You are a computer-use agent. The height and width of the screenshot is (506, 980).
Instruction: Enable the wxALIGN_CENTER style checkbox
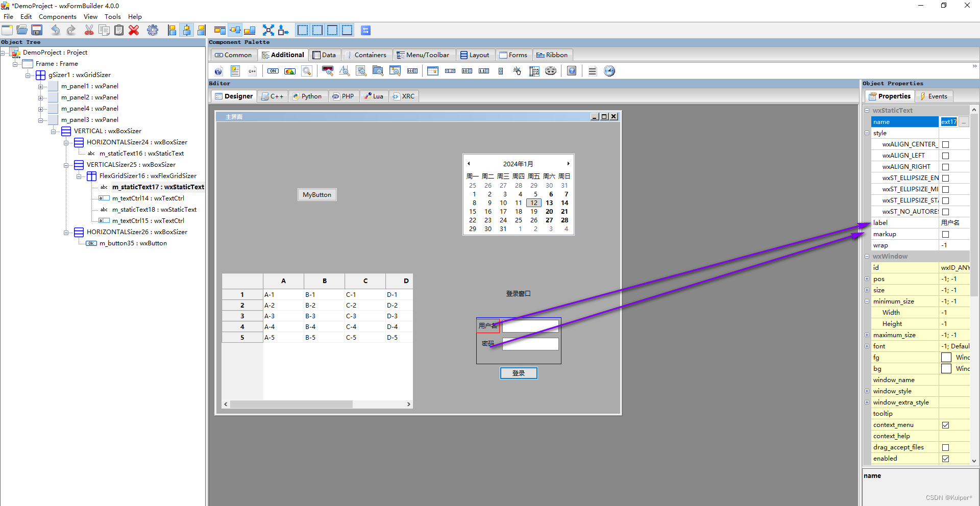click(x=945, y=144)
